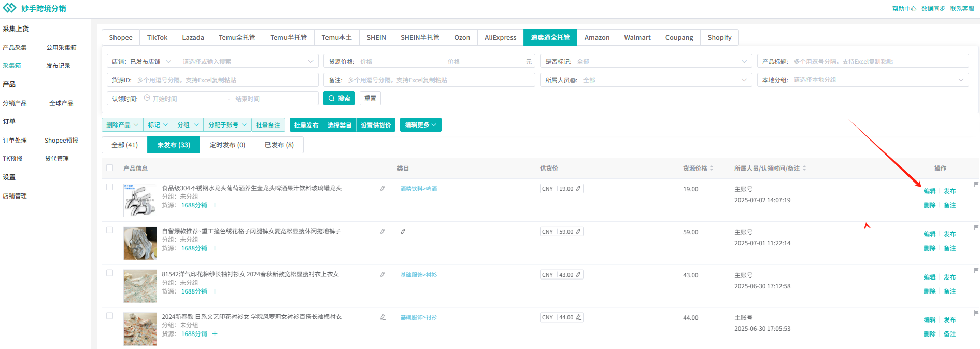Select the Amazon platform tab
The width and height of the screenshot is (980, 349).
point(597,37)
